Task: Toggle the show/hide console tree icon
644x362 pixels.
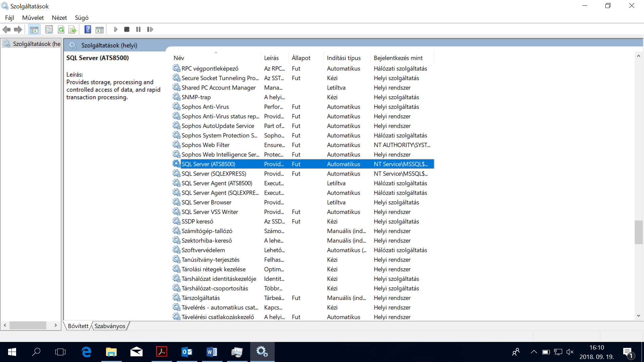Action: click(34, 29)
